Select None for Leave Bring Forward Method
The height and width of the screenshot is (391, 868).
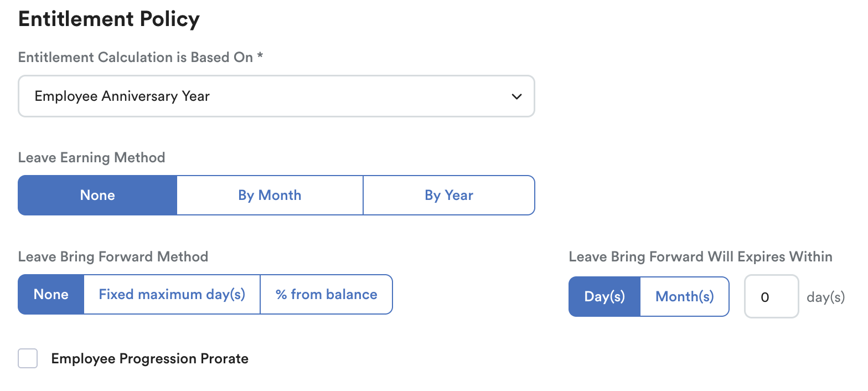coord(51,294)
